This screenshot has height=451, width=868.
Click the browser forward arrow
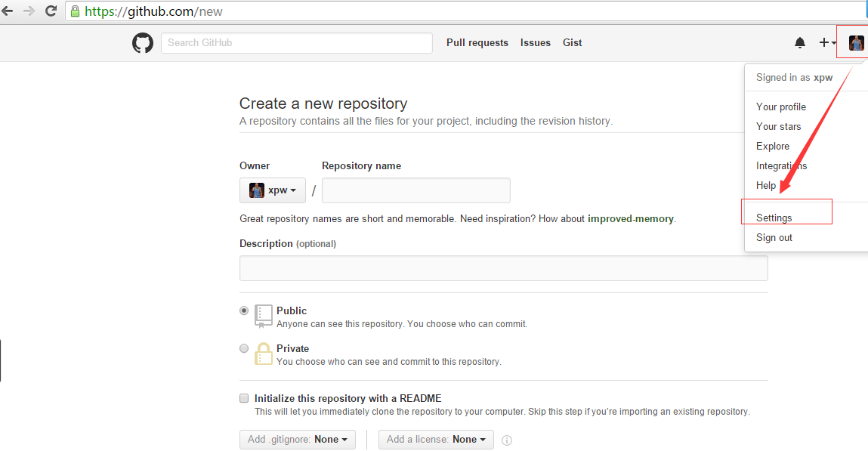point(29,11)
